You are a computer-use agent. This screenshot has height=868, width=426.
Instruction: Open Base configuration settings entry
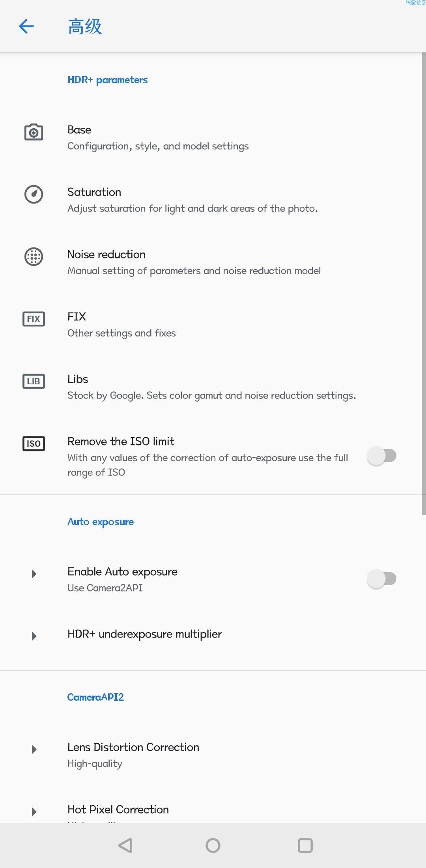tap(213, 138)
